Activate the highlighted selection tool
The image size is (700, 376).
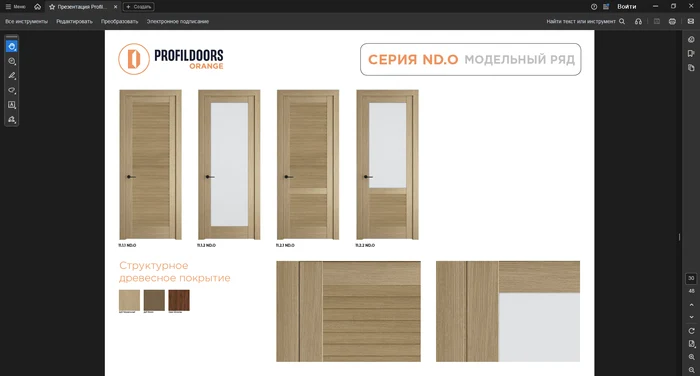[12, 46]
